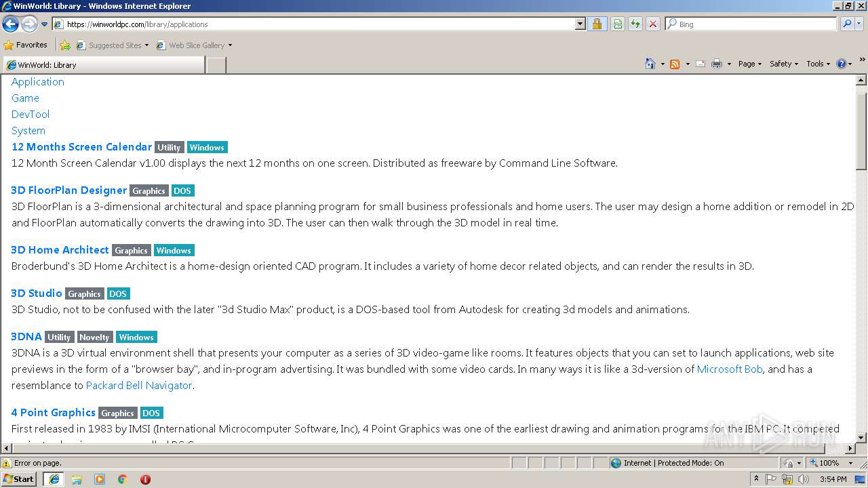Click the RSS Feeds icon
The width and height of the screenshot is (868, 488).
coord(675,64)
